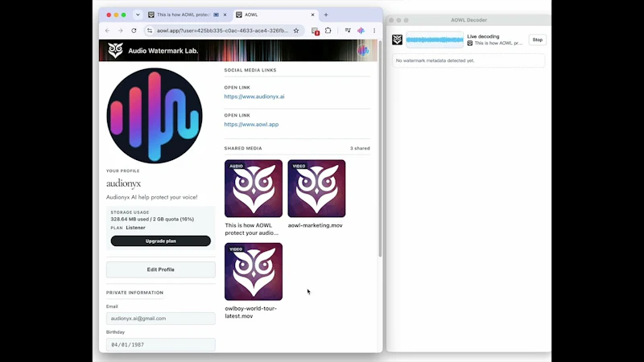
Task: Go back with the browser back arrow
Action: [108, 31]
